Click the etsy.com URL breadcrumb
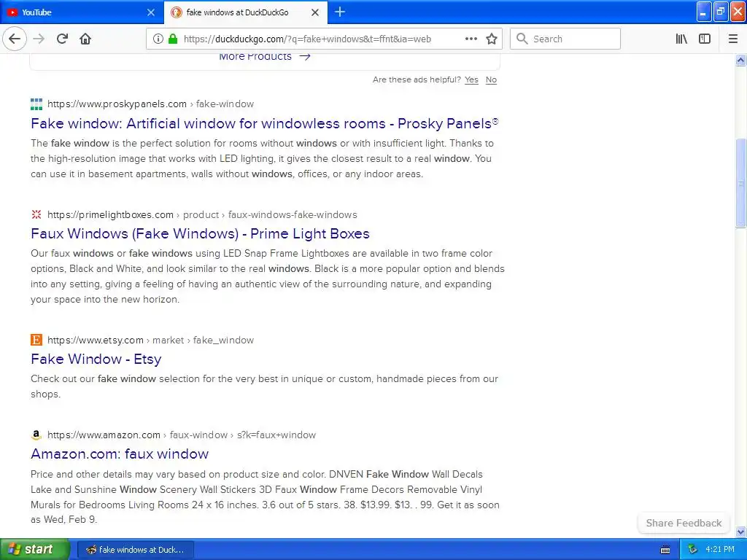This screenshot has width=747, height=560. point(150,340)
